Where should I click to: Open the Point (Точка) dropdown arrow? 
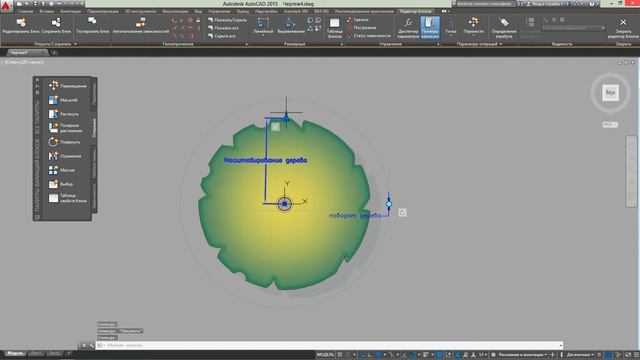451,36
